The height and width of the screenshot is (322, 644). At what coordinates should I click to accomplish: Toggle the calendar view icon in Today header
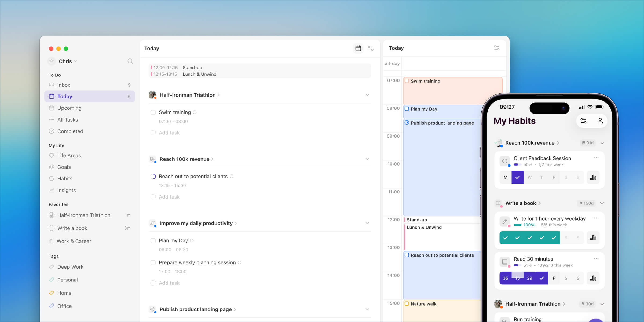(358, 48)
